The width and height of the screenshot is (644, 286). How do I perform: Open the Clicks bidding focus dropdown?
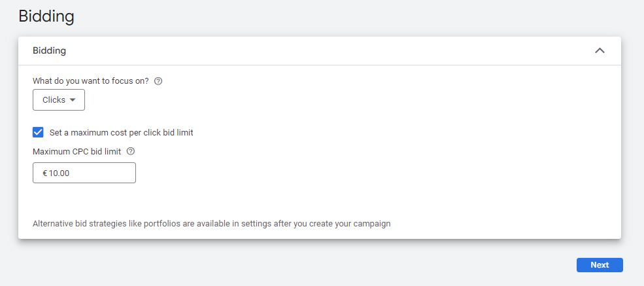tap(59, 100)
